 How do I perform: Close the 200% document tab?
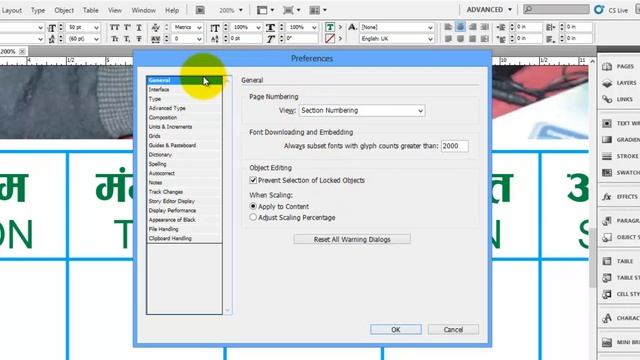point(22,51)
